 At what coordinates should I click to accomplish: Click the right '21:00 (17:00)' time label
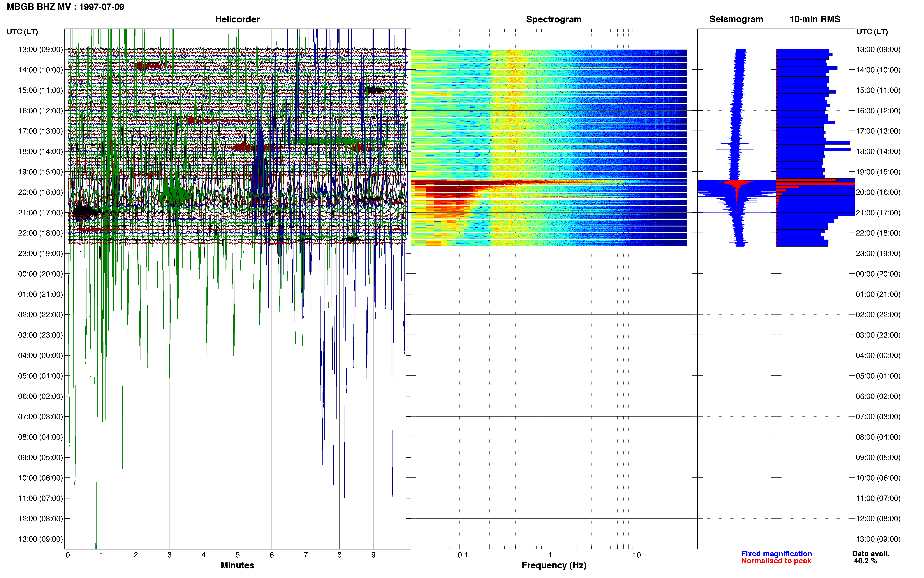(x=878, y=212)
